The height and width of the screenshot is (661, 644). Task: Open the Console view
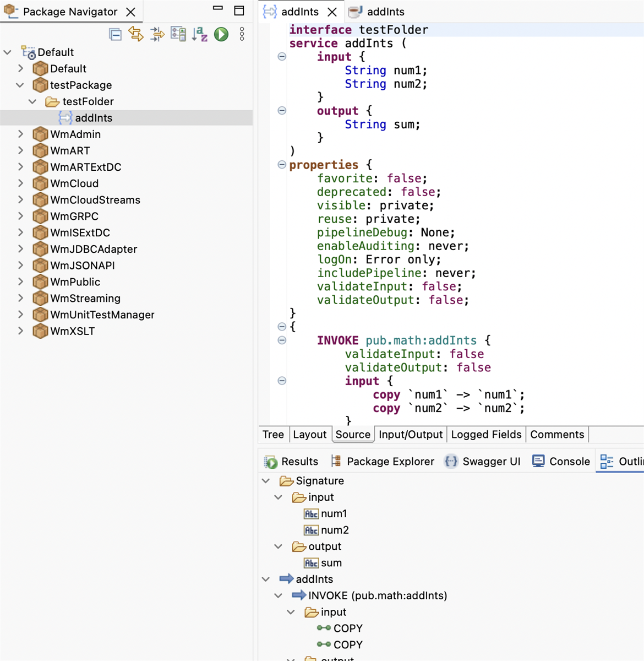(561, 462)
